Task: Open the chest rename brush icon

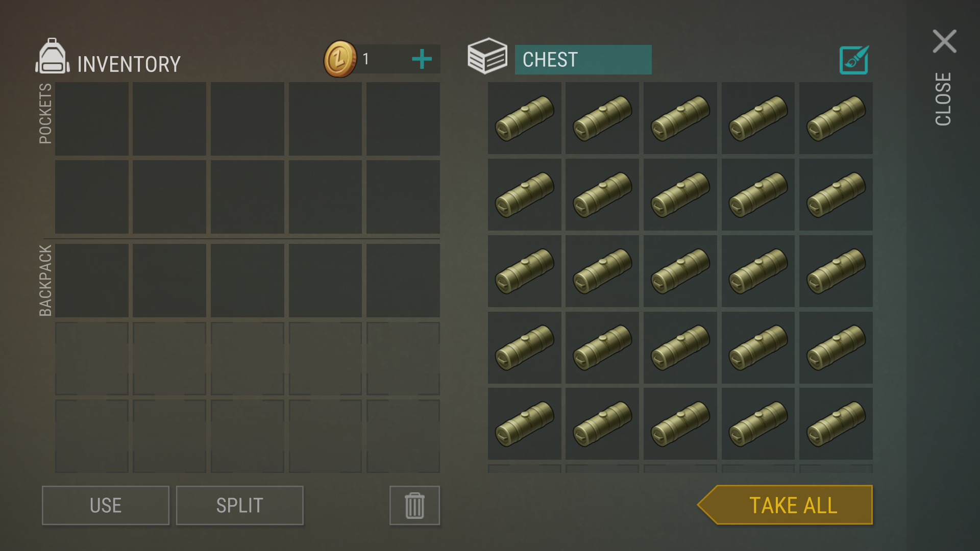Action: click(x=854, y=60)
